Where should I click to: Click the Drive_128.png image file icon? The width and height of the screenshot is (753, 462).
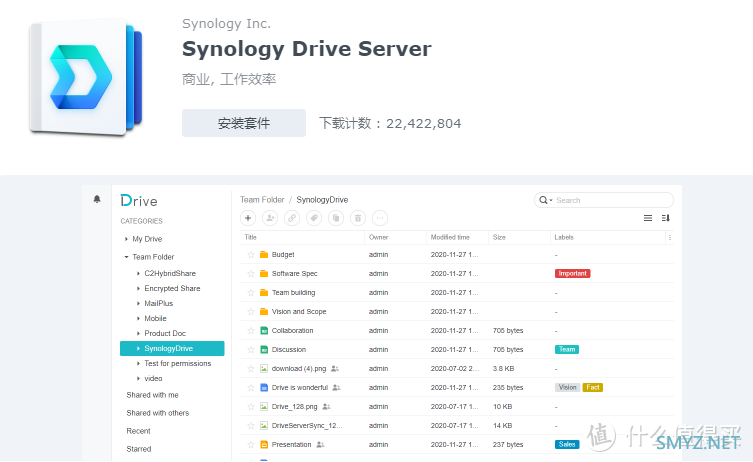tap(264, 407)
